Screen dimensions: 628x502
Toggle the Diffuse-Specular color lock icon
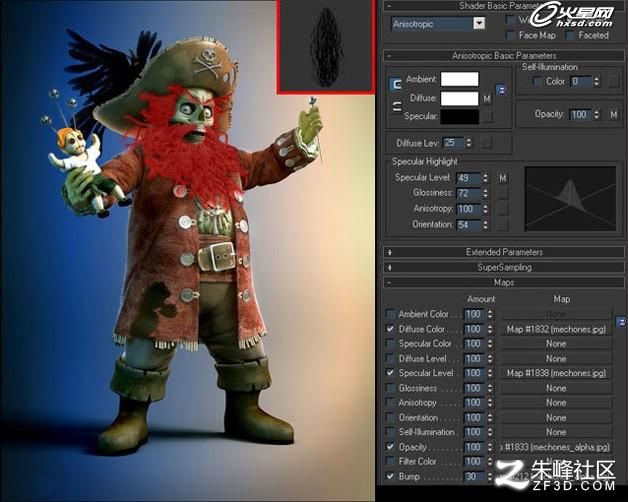pos(396,107)
